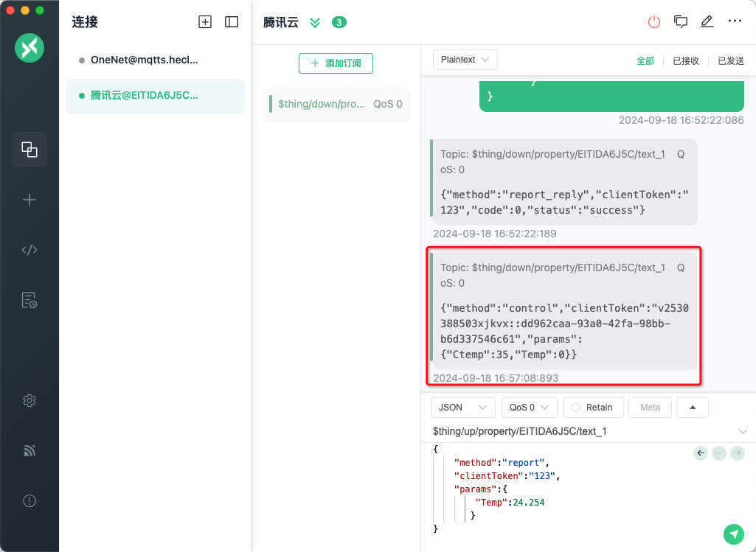Toggle the connection list layout icon
The width and height of the screenshot is (756, 552).
tap(232, 22)
